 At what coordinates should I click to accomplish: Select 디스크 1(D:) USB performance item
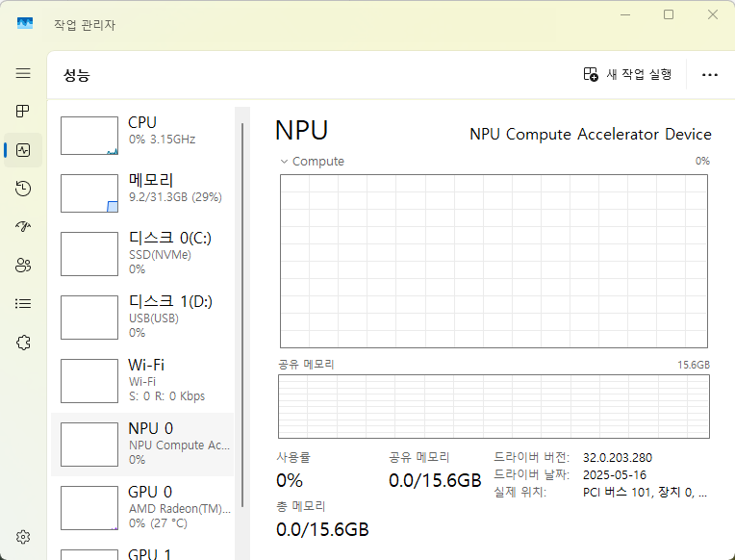[x=144, y=316]
